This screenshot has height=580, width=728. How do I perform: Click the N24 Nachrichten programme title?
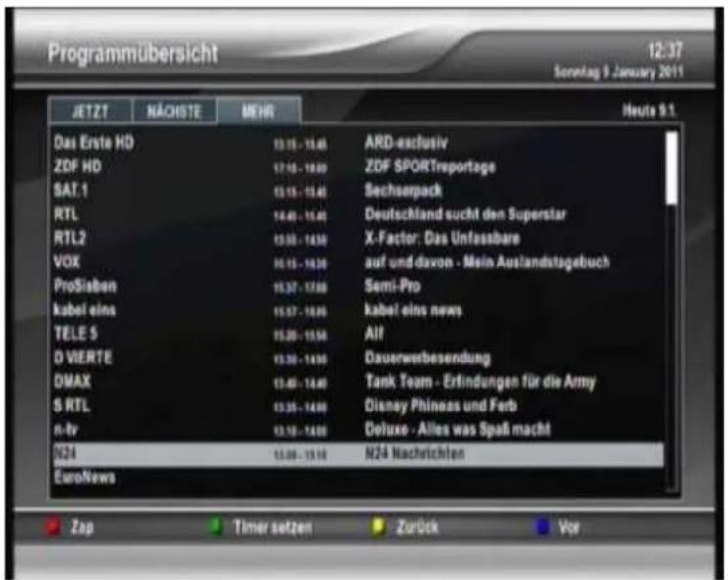414,454
